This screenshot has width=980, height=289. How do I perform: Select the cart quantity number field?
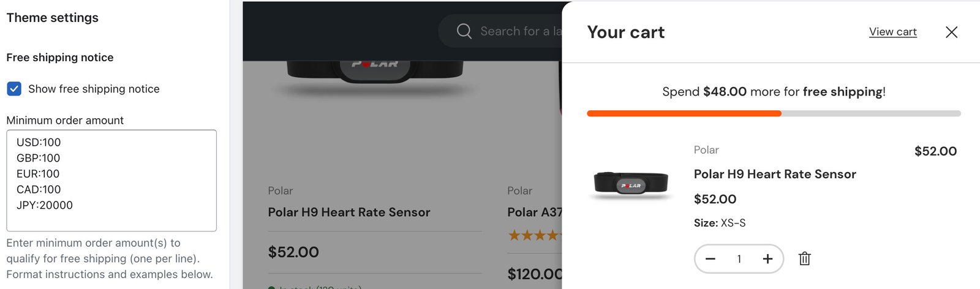pyautogui.click(x=739, y=259)
